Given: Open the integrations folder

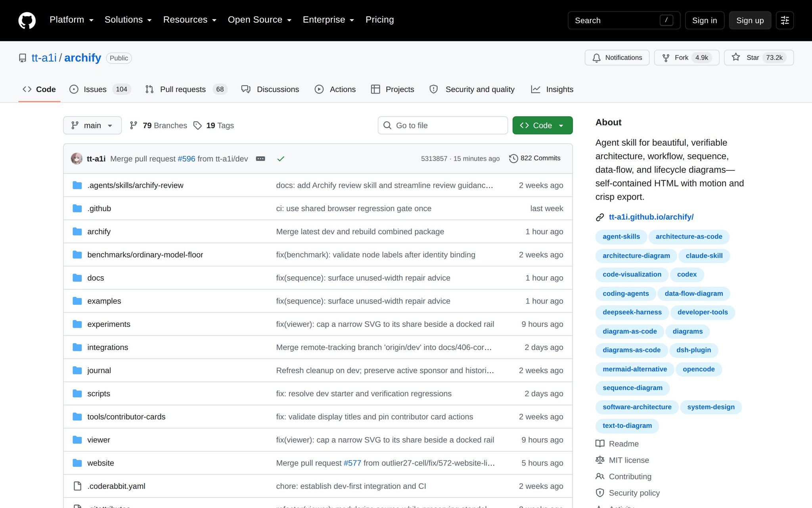Looking at the screenshot, I should click(108, 347).
